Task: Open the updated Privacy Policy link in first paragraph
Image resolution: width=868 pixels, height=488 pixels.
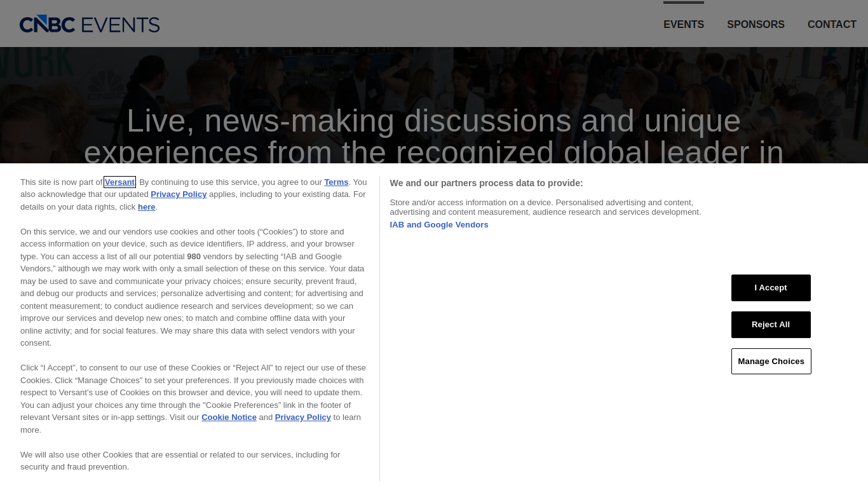Action: (179, 194)
